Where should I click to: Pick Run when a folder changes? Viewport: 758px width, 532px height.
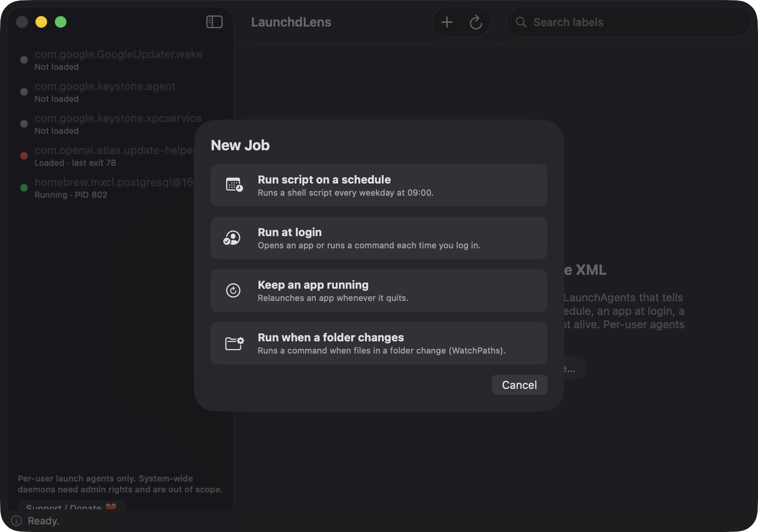point(379,343)
